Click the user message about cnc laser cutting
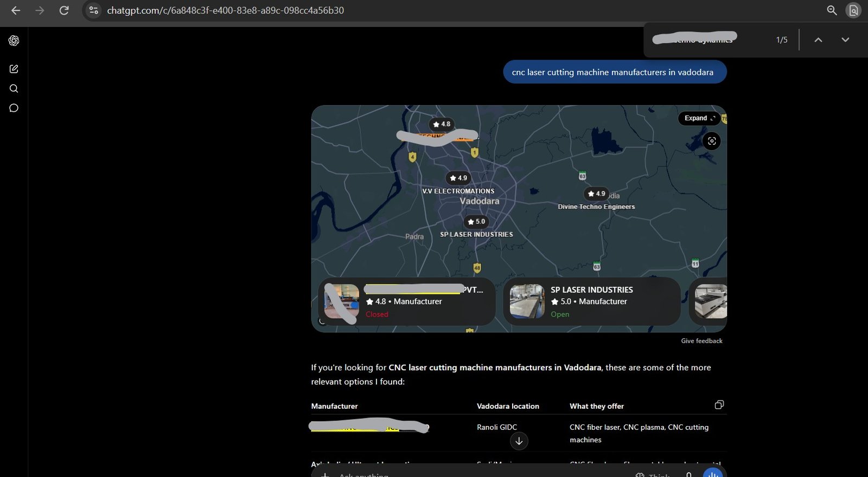The image size is (868, 477). pos(615,72)
